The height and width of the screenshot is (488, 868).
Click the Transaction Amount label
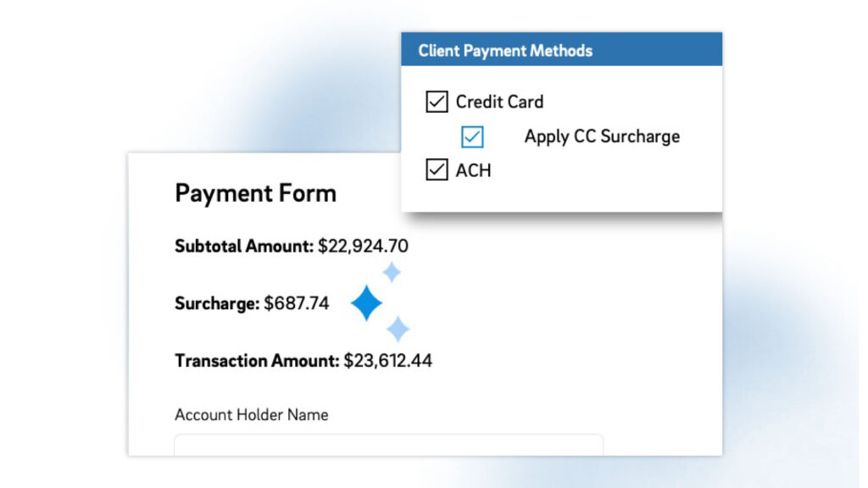[257, 361]
